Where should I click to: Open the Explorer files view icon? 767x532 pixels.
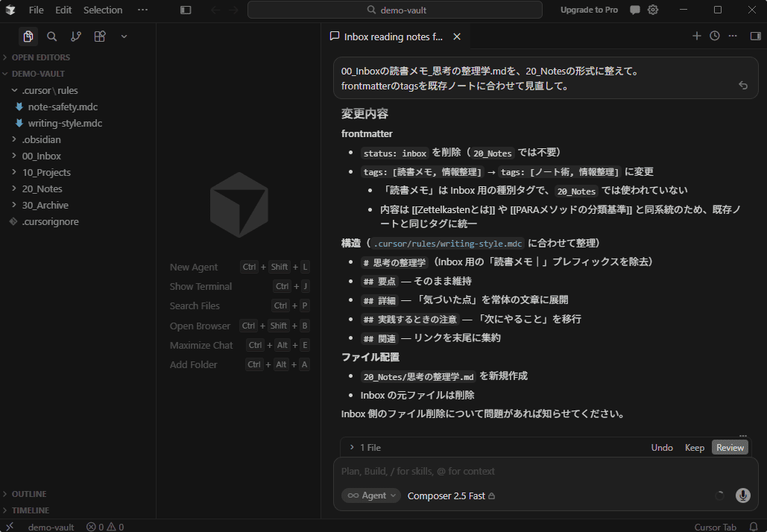click(28, 37)
